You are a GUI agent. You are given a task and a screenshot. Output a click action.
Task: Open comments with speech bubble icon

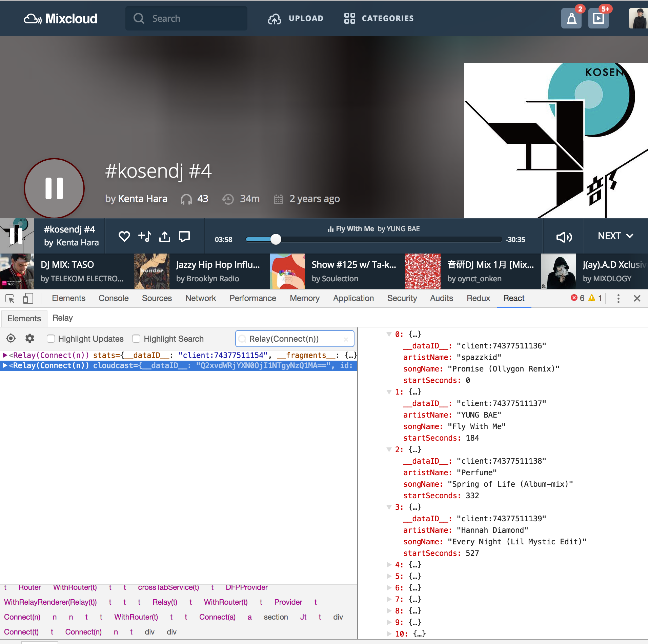pos(184,236)
